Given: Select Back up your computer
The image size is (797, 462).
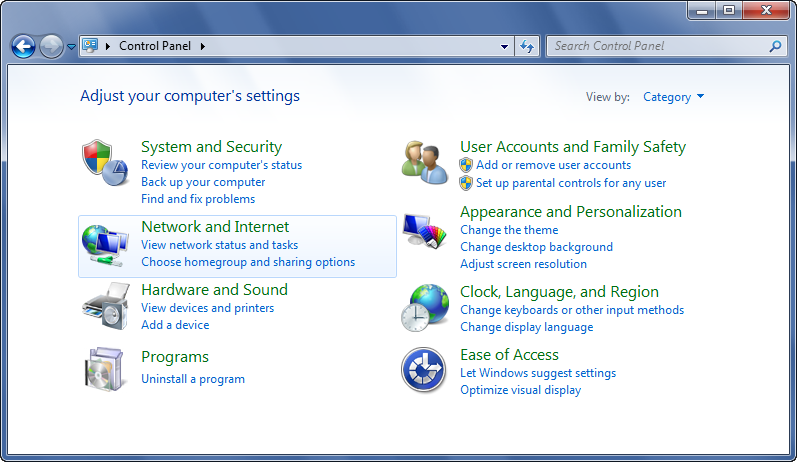Looking at the screenshot, I should coord(203,182).
